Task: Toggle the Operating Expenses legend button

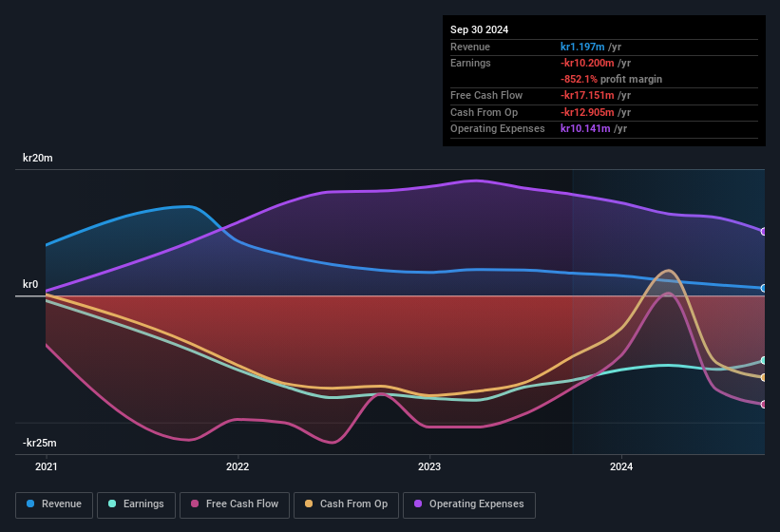Action: 469,504
